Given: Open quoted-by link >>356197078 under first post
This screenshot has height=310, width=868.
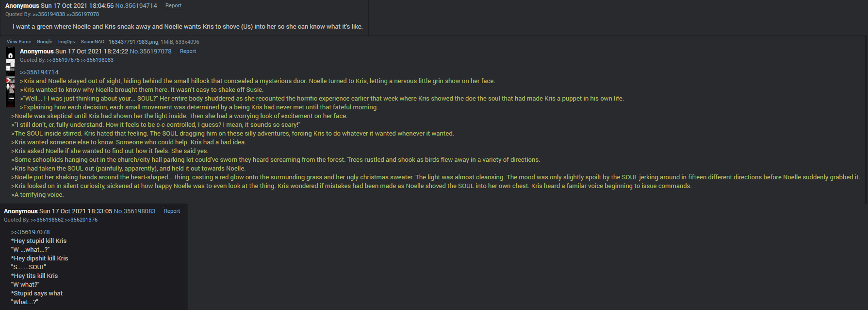Looking at the screenshot, I should 82,15.
